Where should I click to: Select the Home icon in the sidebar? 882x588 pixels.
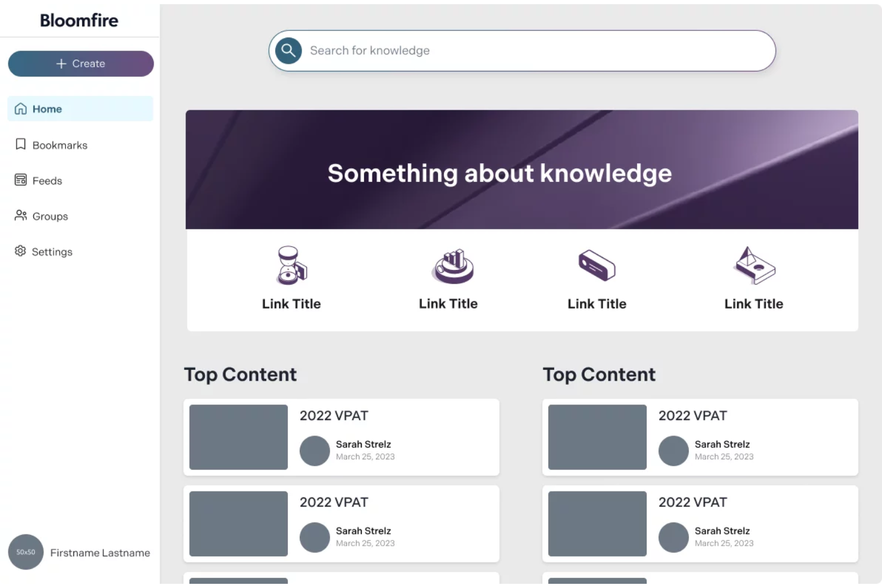pos(21,108)
